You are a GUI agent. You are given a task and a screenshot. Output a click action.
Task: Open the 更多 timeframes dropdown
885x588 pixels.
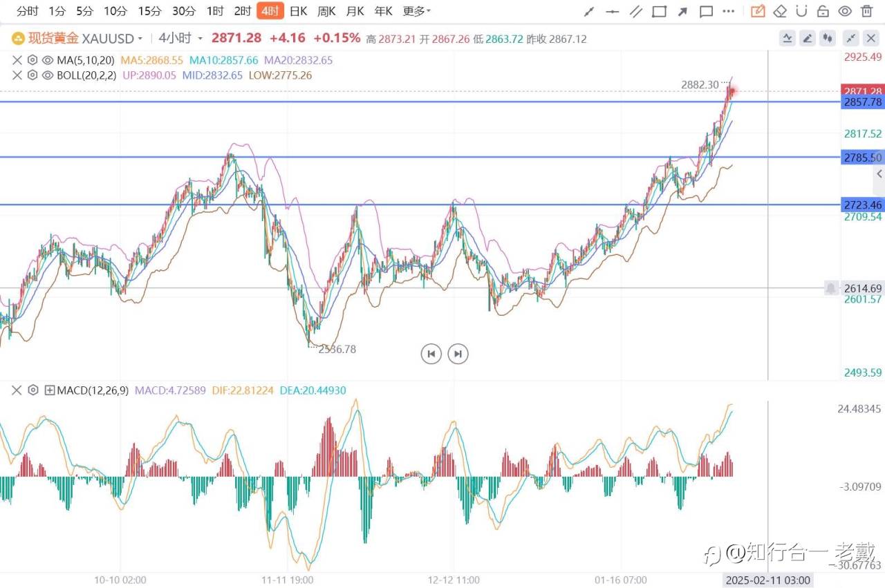(417, 11)
